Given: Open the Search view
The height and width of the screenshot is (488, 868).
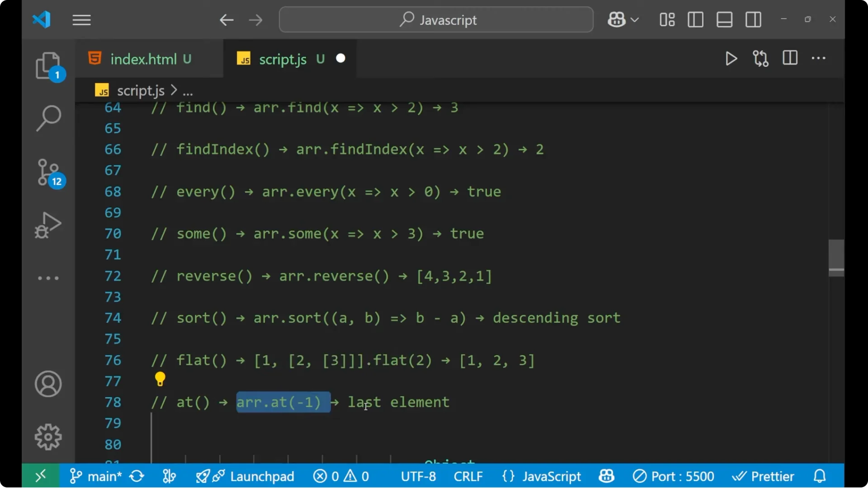Looking at the screenshot, I should click(48, 118).
